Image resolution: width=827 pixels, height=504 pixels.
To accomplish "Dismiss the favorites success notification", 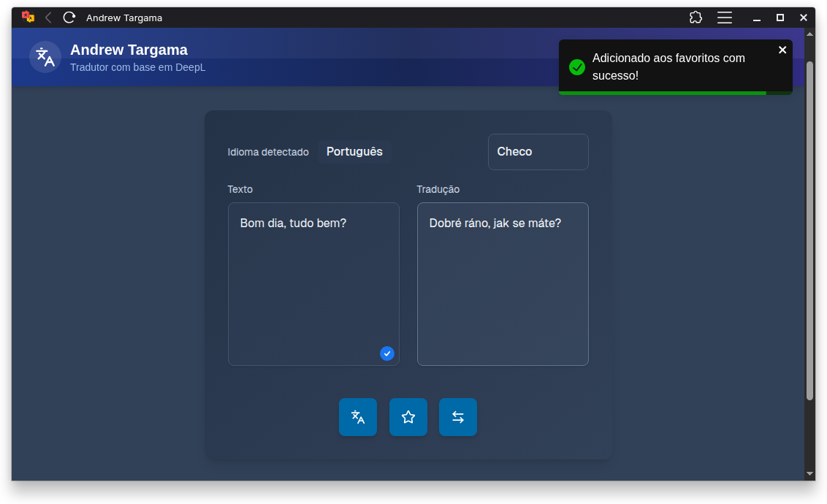I will [782, 50].
